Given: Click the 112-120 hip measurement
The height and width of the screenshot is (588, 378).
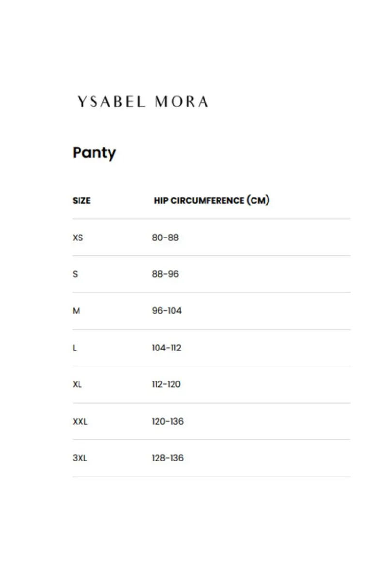Looking at the screenshot, I should pyautogui.click(x=166, y=384).
